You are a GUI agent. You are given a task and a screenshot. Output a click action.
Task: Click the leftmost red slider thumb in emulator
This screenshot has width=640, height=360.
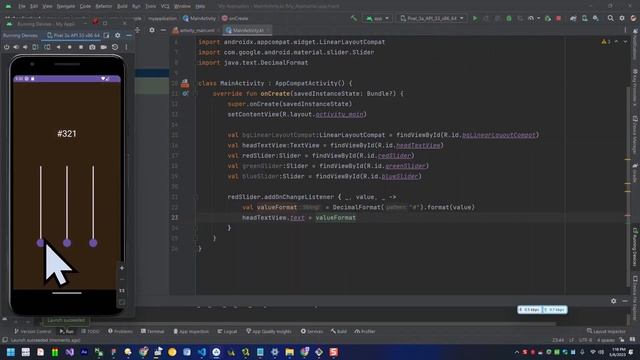[x=40, y=243]
